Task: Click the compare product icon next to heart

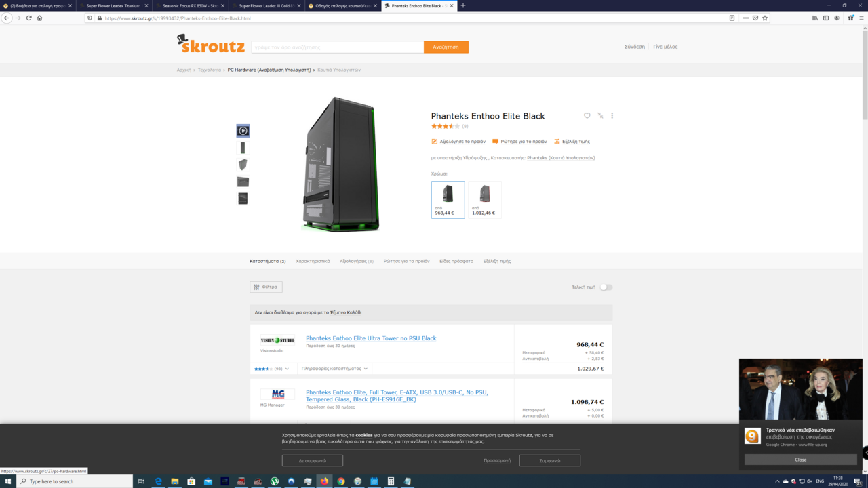Action: pos(600,116)
